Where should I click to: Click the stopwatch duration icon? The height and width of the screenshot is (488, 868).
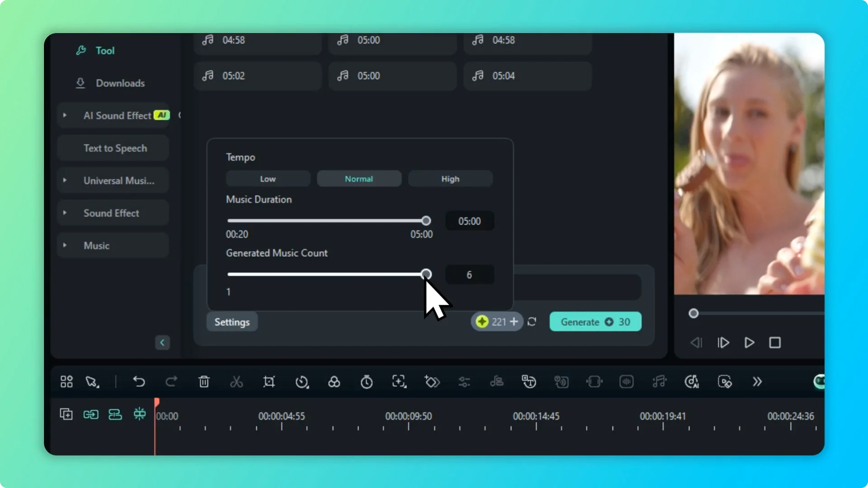(x=367, y=382)
